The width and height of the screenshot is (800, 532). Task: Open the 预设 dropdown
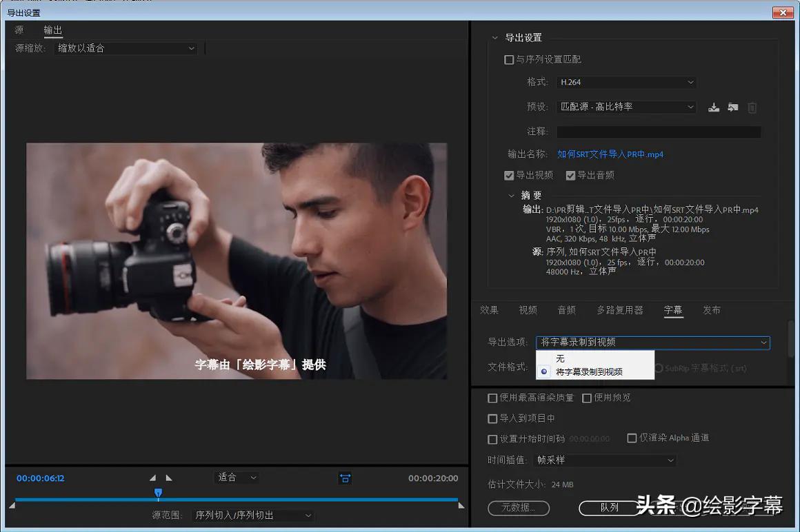click(626, 107)
